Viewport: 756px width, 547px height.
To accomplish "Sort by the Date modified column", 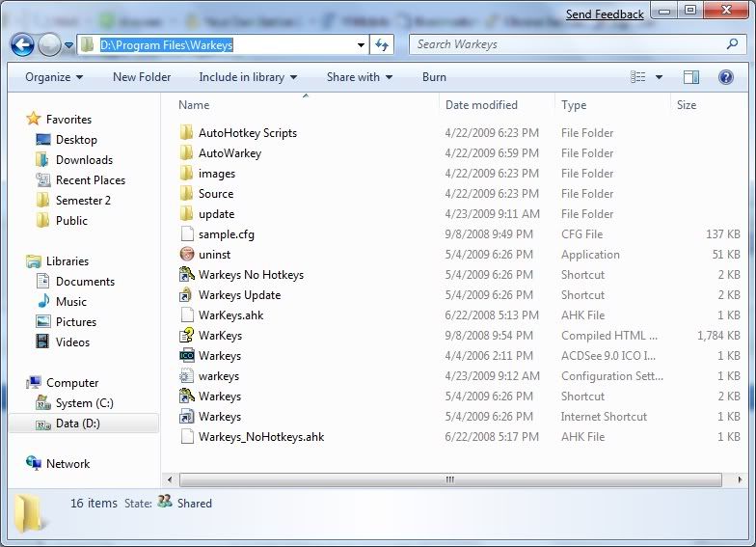I will (481, 105).
